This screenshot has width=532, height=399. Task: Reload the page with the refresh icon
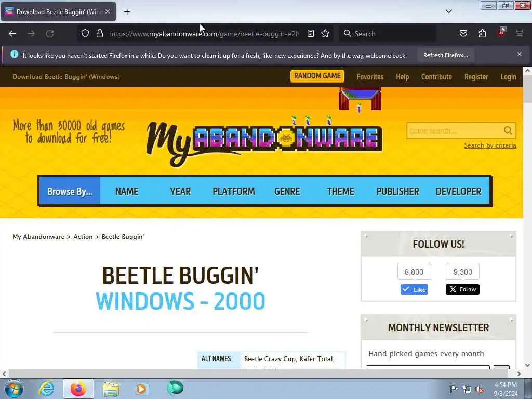pyautogui.click(x=50, y=34)
